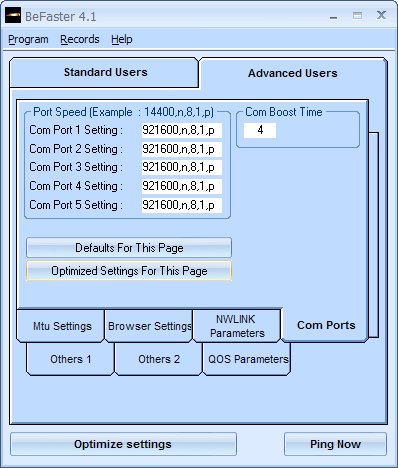The width and height of the screenshot is (398, 468).
Task: Click Defaults For This Page button
Action: pyautogui.click(x=129, y=248)
